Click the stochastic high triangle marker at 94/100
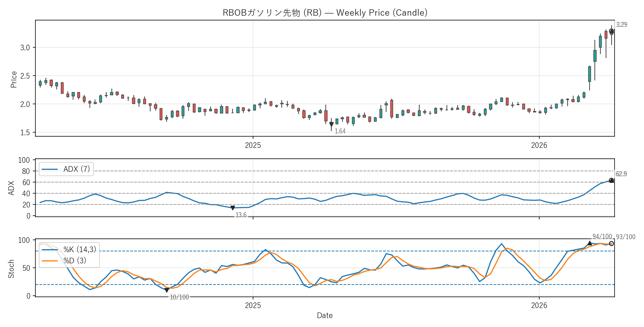This screenshot has height=327, width=644. [x=590, y=243]
